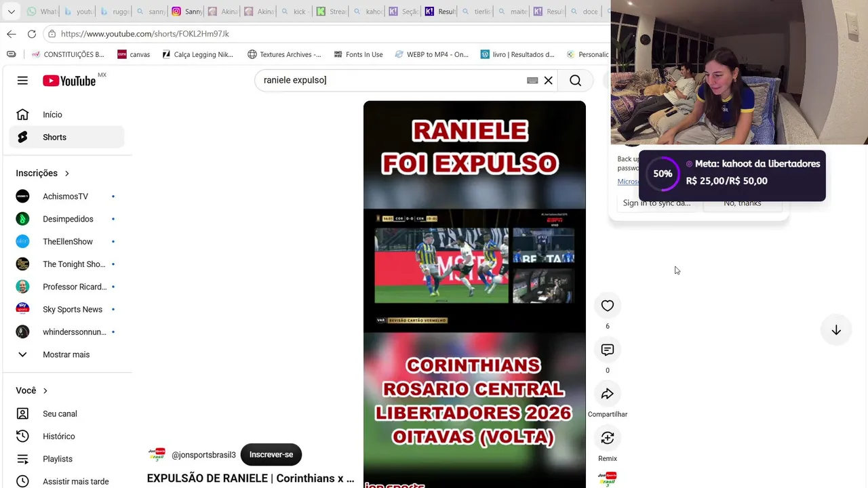The image size is (868, 488).
Task: Open the @jonsportsbrasil3 channel link
Action: click(203, 455)
